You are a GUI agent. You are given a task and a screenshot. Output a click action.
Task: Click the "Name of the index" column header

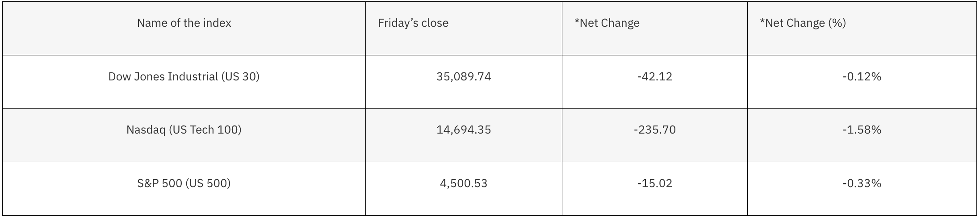pos(184,23)
